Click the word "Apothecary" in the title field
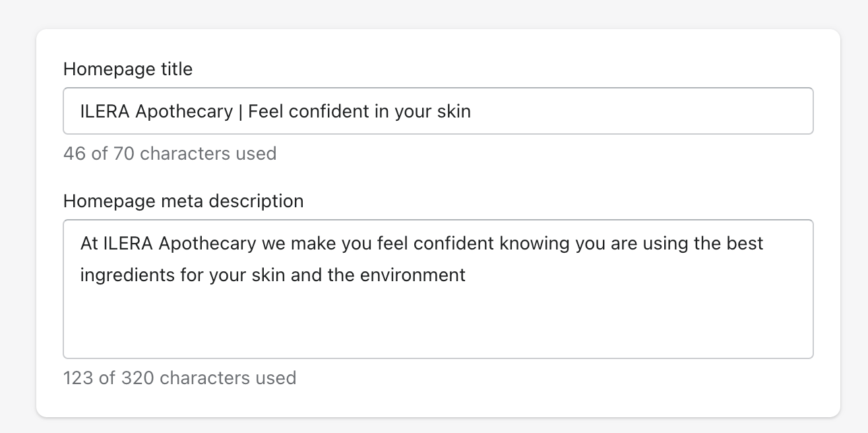The height and width of the screenshot is (433, 868). 184,111
